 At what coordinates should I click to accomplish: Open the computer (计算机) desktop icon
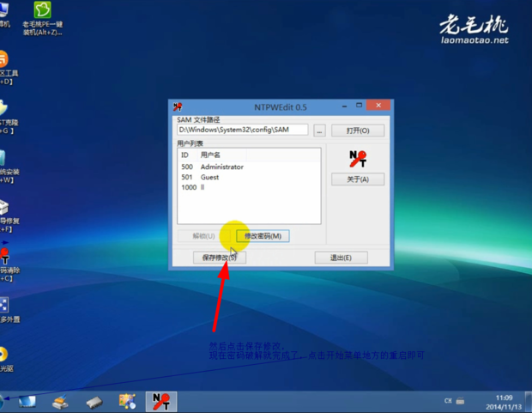pos(4,15)
